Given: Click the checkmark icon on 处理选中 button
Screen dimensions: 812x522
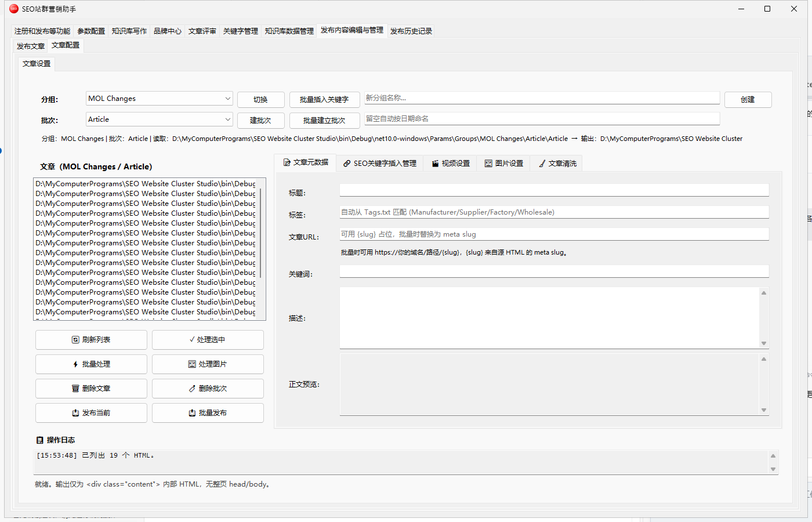Looking at the screenshot, I should click(x=192, y=339).
